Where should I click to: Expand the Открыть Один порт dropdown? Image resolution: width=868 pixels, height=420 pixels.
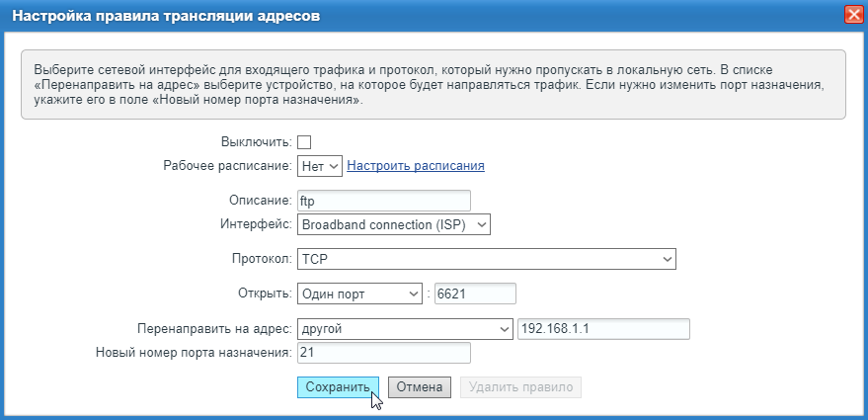pos(359,294)
